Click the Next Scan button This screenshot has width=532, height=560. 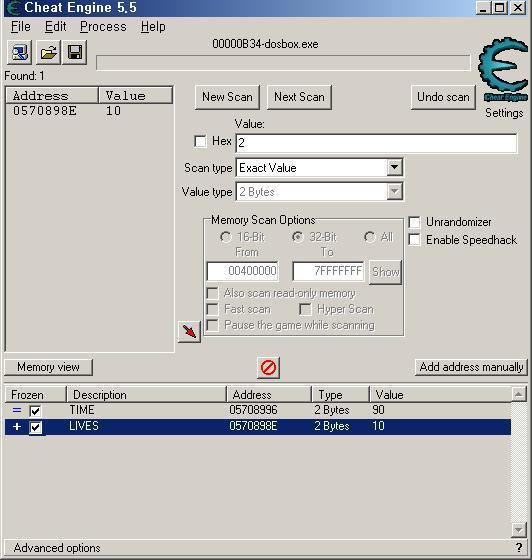[299, 97]
